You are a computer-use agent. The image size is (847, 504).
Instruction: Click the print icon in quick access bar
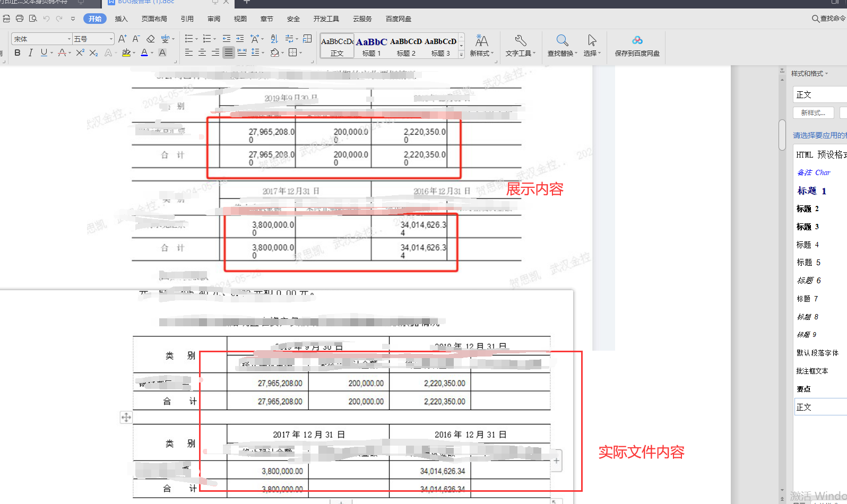20,19
